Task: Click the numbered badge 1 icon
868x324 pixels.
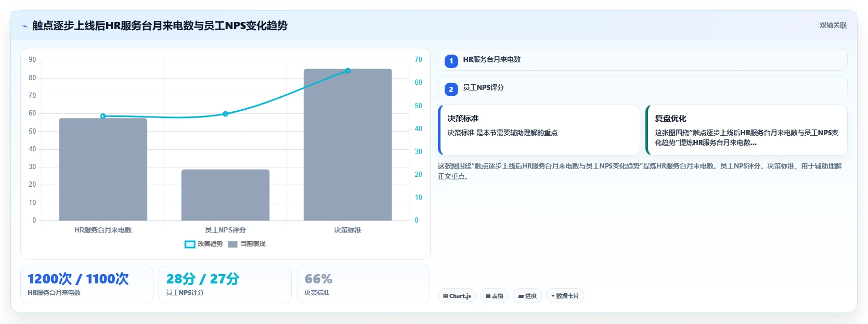Action: click(451, 61)
